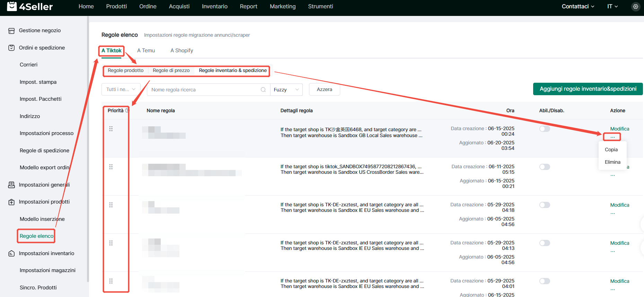Click the 4Seller logo icon
Image resolution: width=644 pixels, height=297 pixels.
point(12,6)
